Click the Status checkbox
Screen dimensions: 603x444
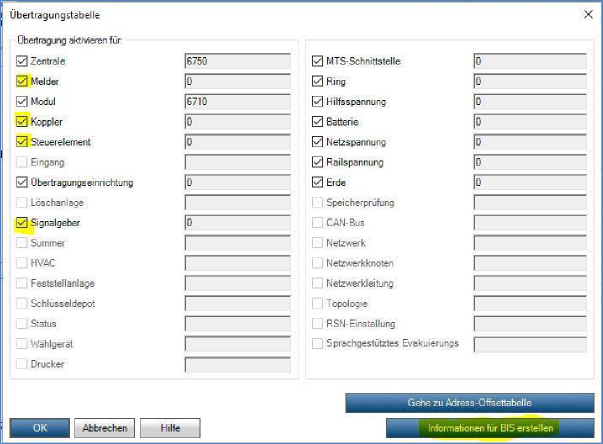point(22,324)
